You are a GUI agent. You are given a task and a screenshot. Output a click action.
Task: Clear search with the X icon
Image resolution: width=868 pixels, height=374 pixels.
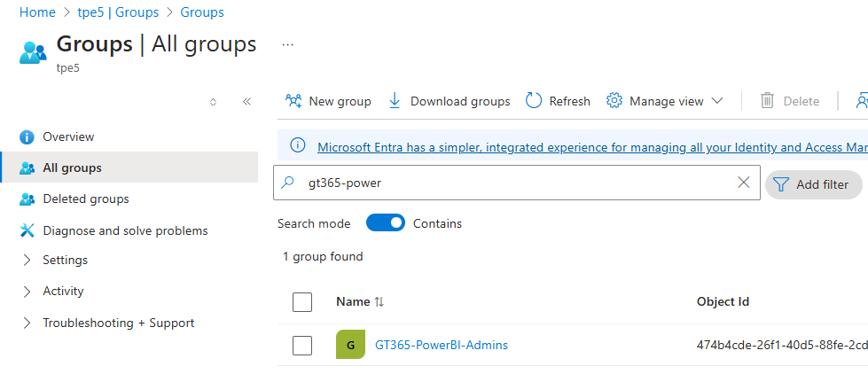[x=744, y=183]
